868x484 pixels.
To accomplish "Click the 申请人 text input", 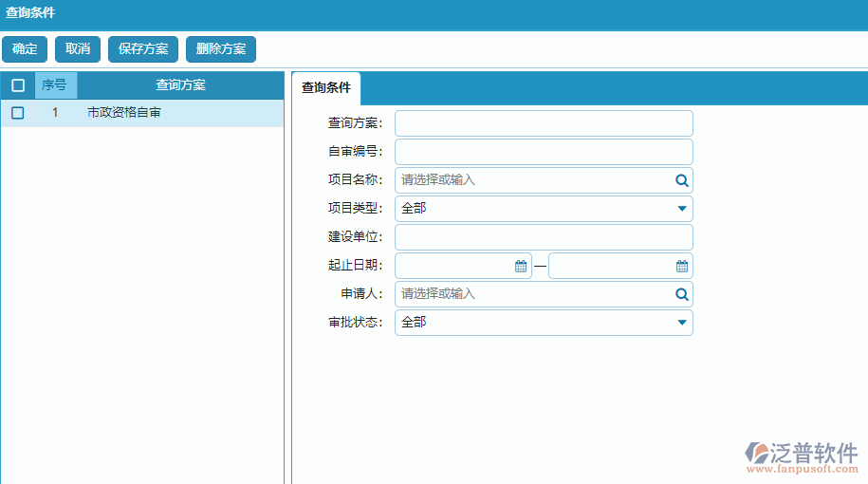I will coord(531,294).
